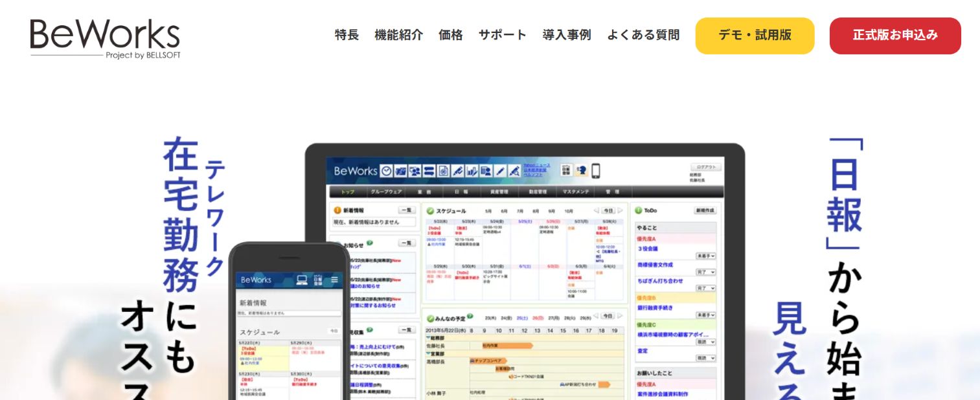Open the 特長 menu item
980x400 pixels.
[x=347, y=35]
